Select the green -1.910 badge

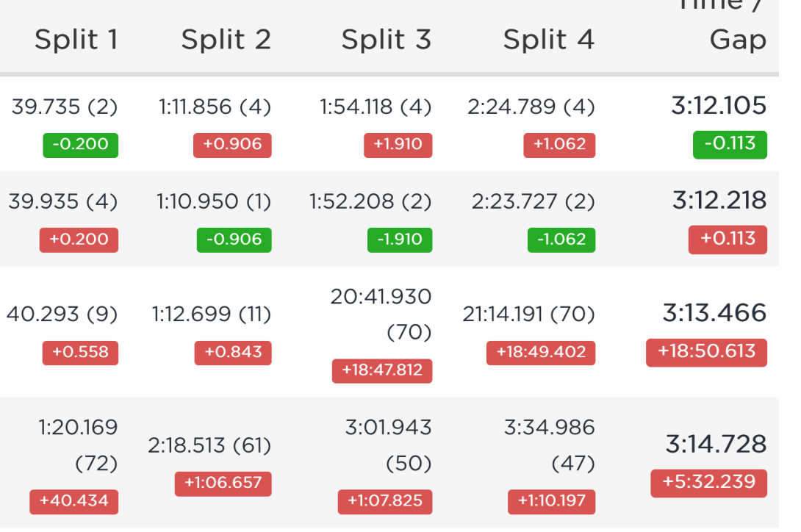[400, 240]
